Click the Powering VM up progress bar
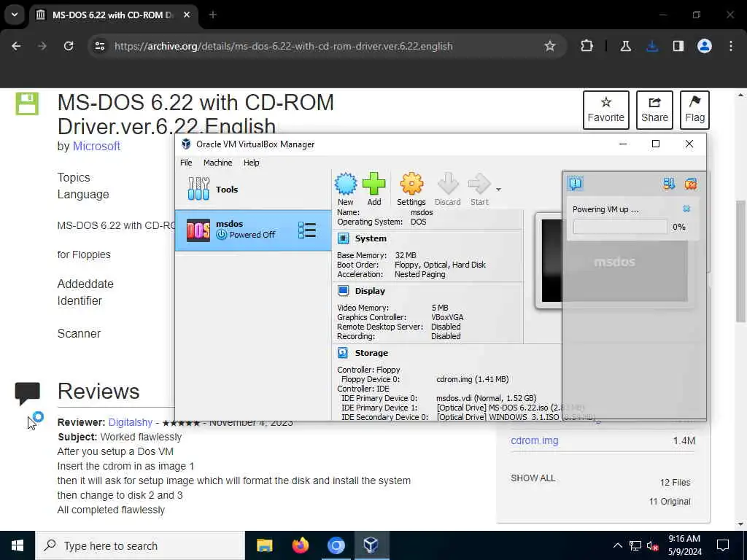 (x=620, y=227)
